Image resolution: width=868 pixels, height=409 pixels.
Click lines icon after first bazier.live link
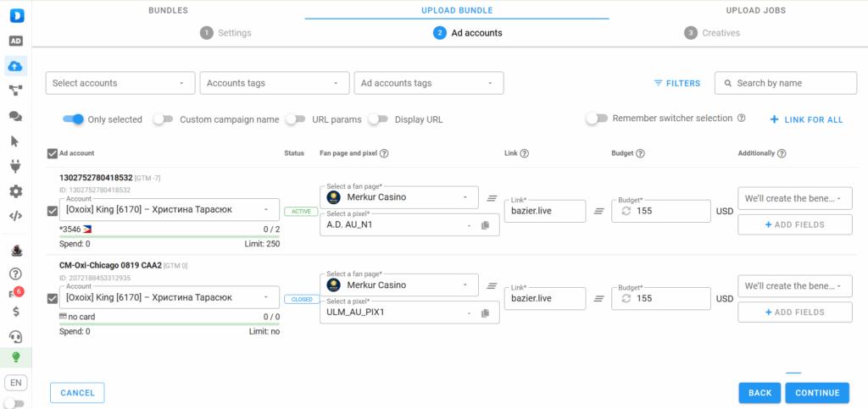(x=598, y=211)
